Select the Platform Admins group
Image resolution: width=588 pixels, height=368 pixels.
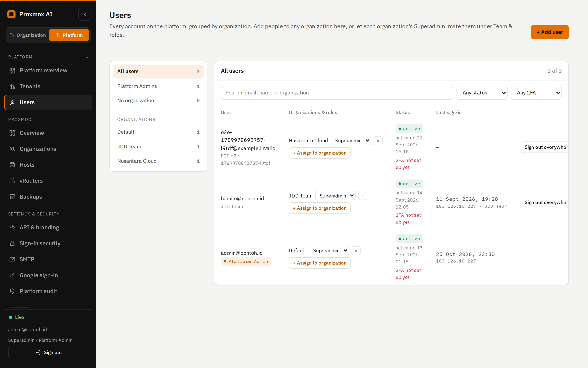158,86
